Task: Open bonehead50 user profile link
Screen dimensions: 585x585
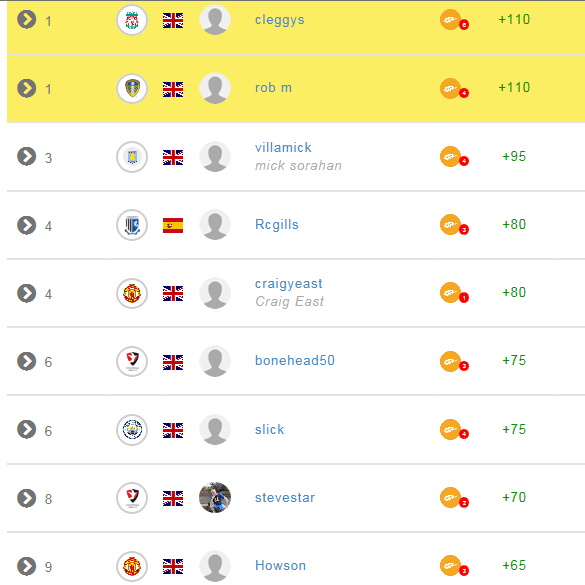Action: tap(295, 360)
